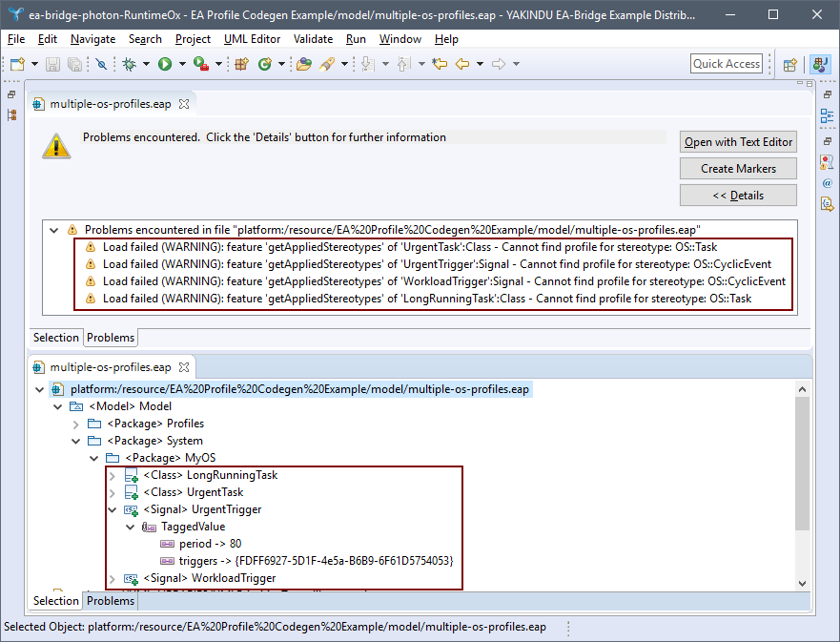Screen dimensions: 840x642
Task: Click the Open with Text Editor button
Action: [738, 142]
